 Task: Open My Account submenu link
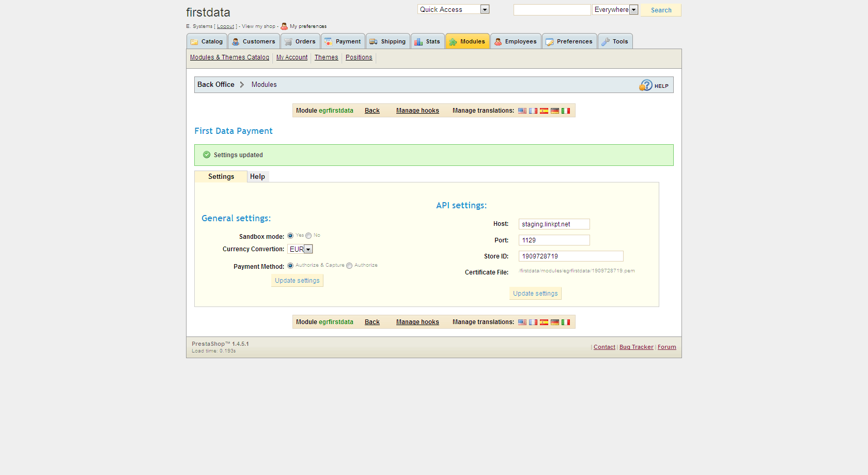[x=292, y=57]
